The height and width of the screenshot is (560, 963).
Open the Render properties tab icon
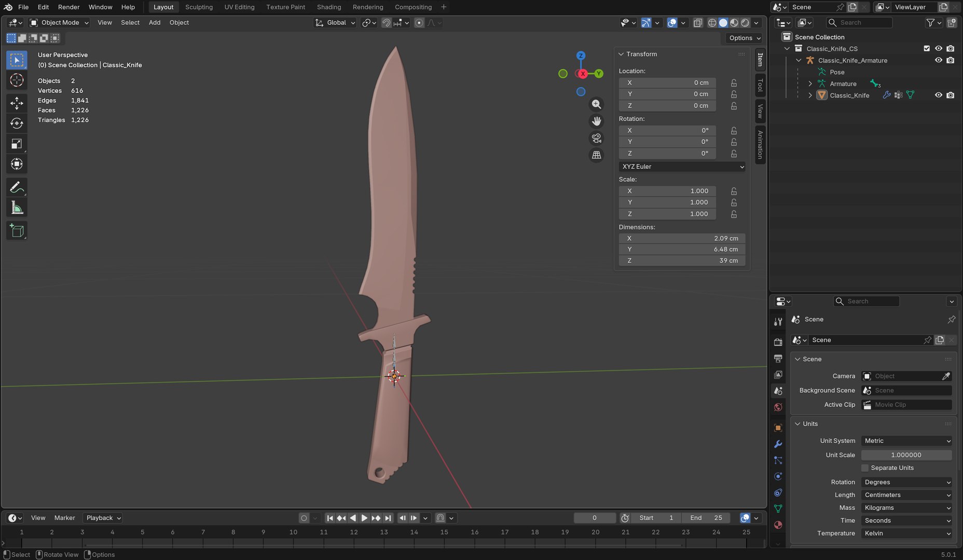(778, 342)
